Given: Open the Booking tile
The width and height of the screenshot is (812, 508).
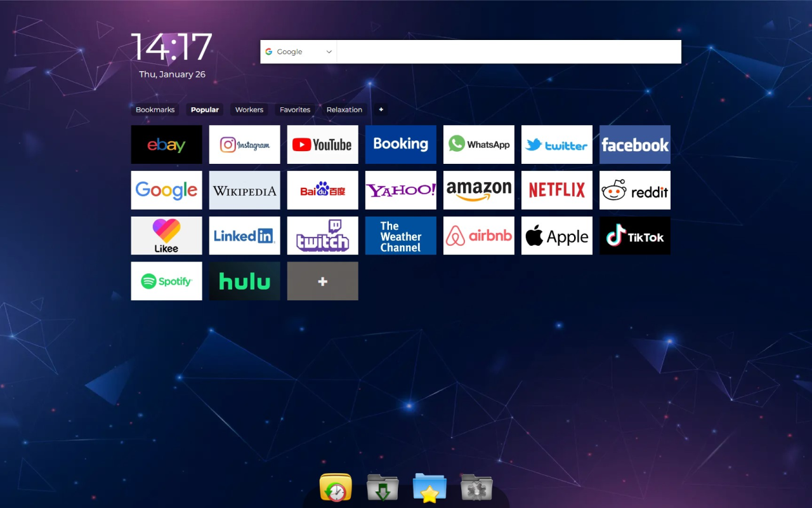Looking at the screenshot, I should [400, 144].
